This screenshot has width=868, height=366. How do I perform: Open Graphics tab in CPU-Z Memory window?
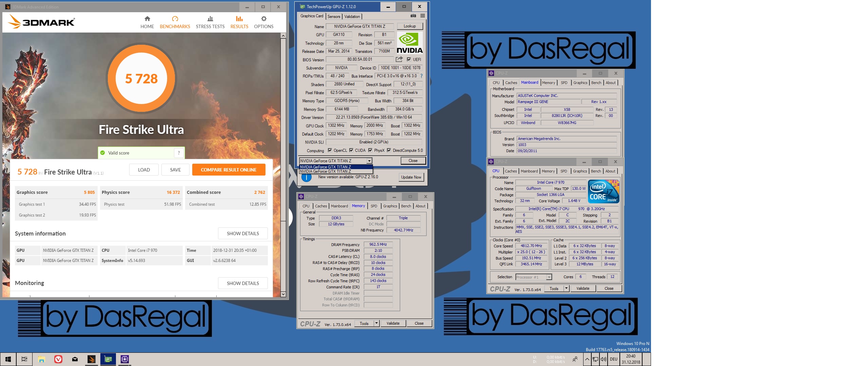pos(390,206)
